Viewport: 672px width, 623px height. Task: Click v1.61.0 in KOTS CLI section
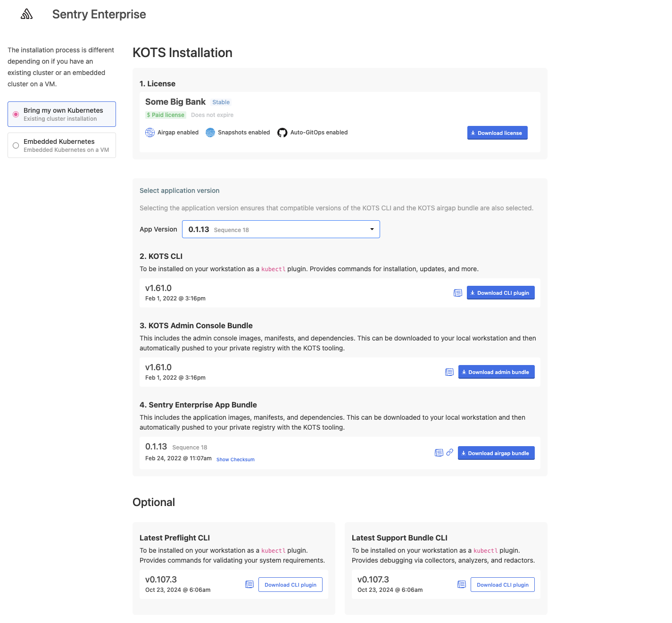(158, 288)
